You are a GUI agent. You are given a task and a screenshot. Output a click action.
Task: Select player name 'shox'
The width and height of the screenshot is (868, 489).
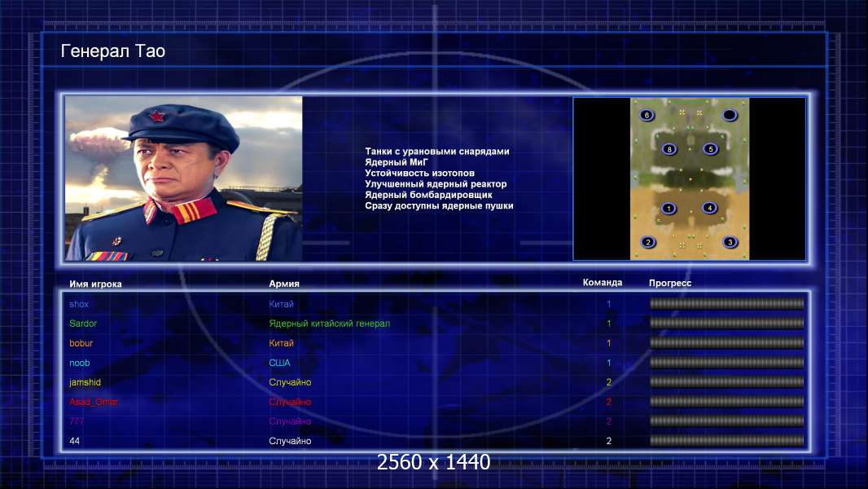79,304
